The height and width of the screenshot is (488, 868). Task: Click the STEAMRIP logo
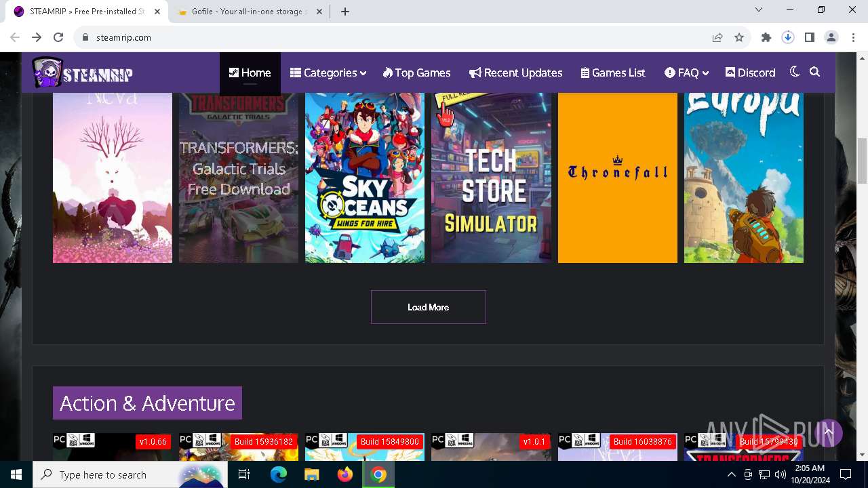(82, 73)
